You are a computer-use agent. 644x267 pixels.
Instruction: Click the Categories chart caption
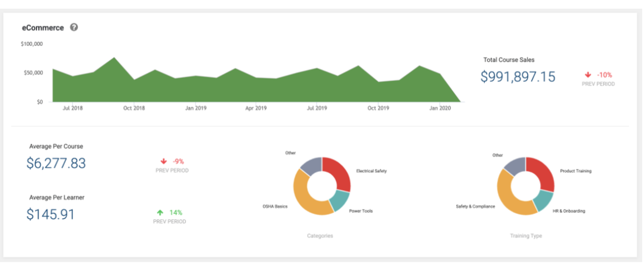(320, 236)
